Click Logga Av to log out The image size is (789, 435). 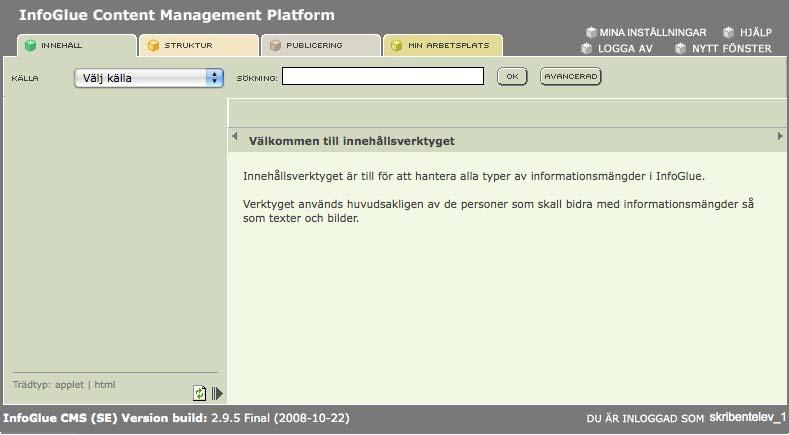pyautogui.click(x=625, y=49)
